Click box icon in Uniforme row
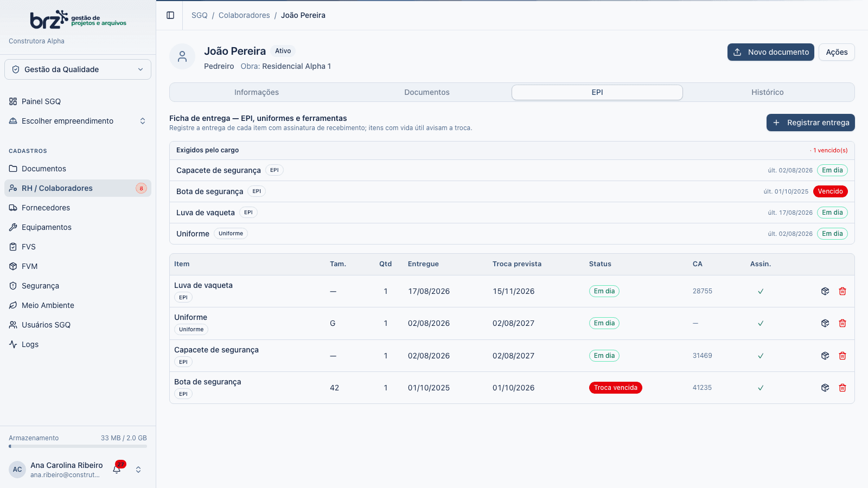868x488 pixels. click(825, 323)
